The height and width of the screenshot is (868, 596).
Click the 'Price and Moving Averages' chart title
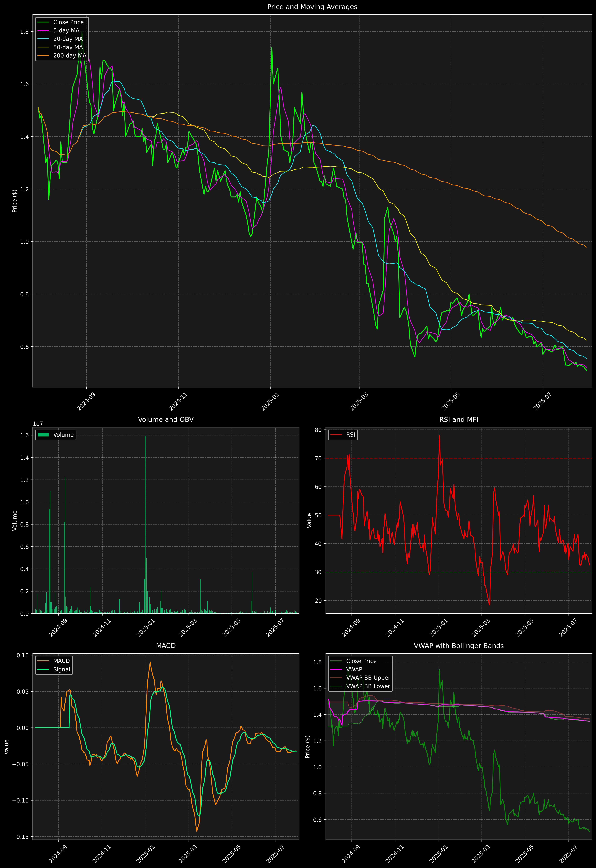point(312,7)
